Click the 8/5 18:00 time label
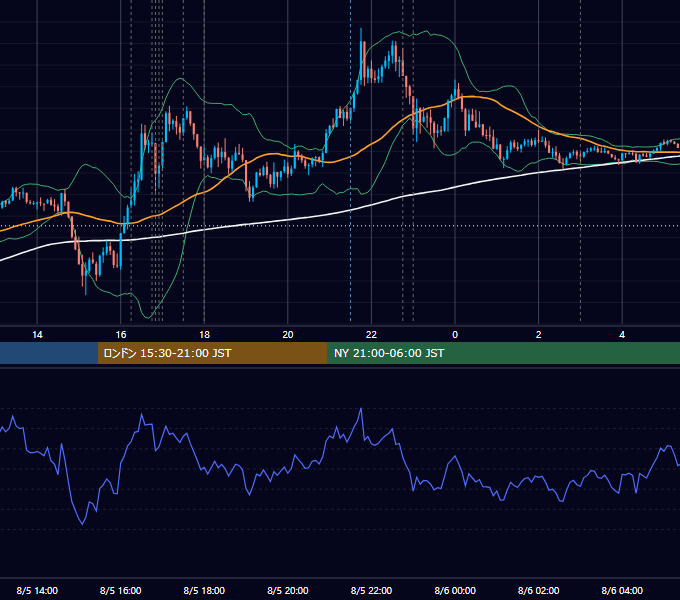Screen dimensions: 680x600 pyautogui.click(x=204, y=590)
